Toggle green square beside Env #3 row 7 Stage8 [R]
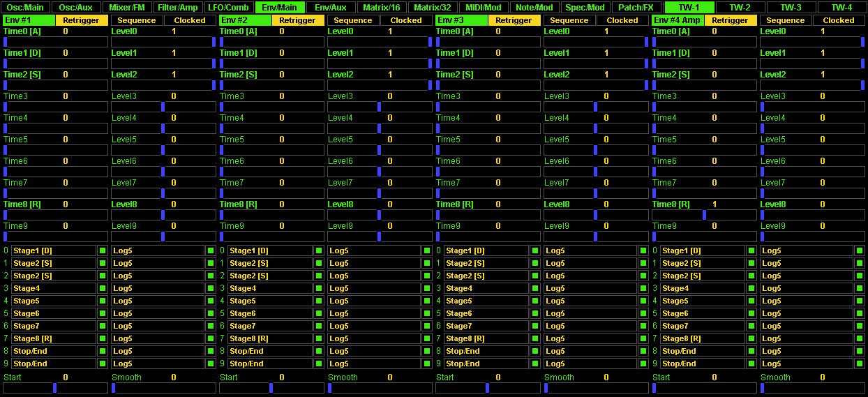The image size is (868, 397). click(534, 338)
